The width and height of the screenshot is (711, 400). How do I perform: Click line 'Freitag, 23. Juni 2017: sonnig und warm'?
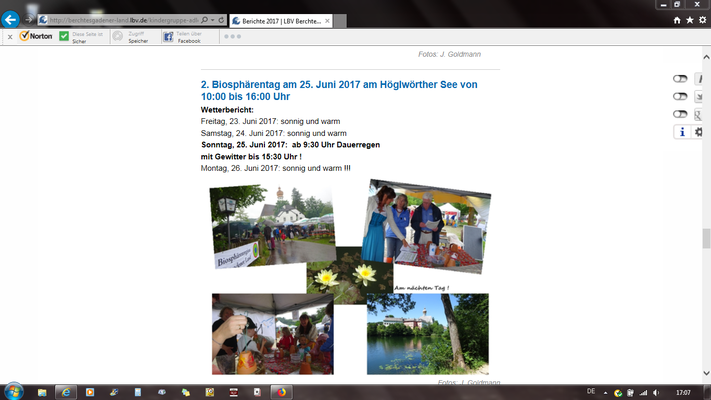pos(270,121)
